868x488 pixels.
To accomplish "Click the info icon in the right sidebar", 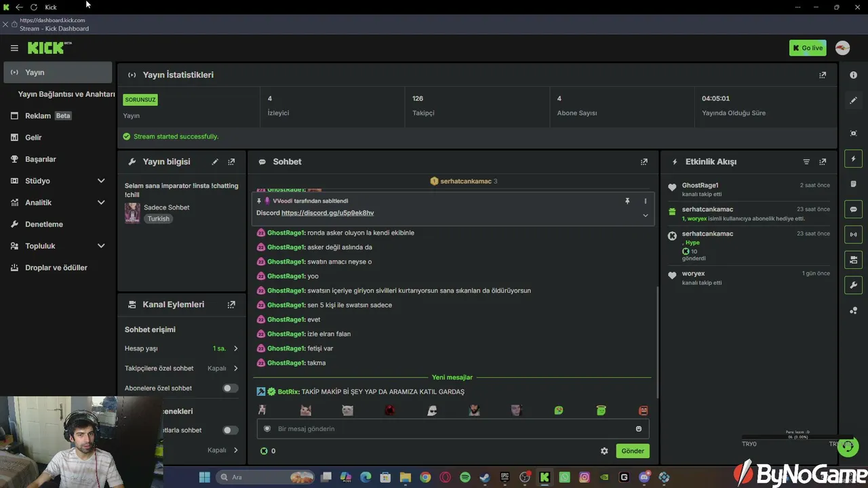I will click(853, 75).
